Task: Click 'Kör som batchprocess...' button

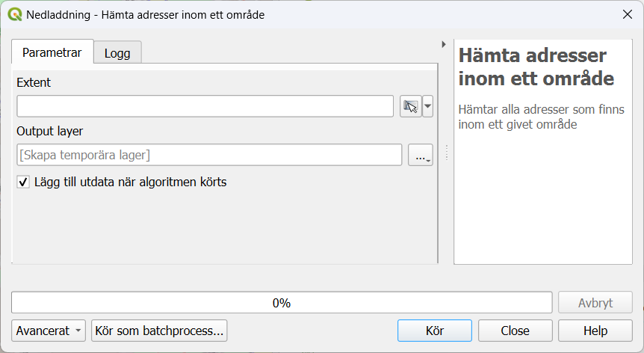Action: coord(159,331)
